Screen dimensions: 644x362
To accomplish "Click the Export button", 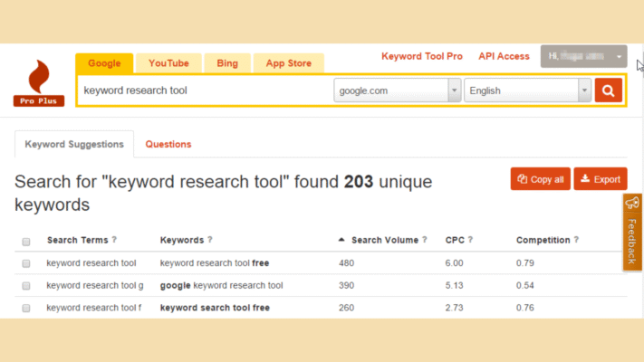I will (x=601, y=179).
